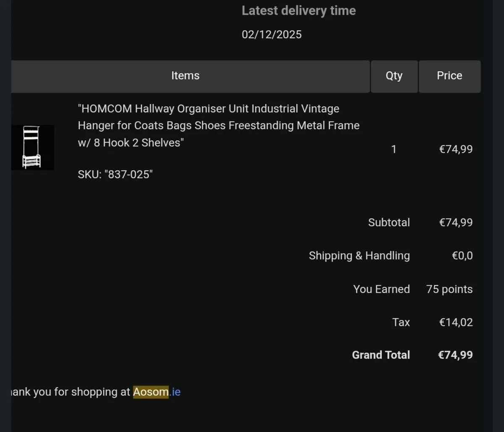Screen dimensions: 504x432
Task: Click the Grand Total amount €74,99
Action: 455,355
